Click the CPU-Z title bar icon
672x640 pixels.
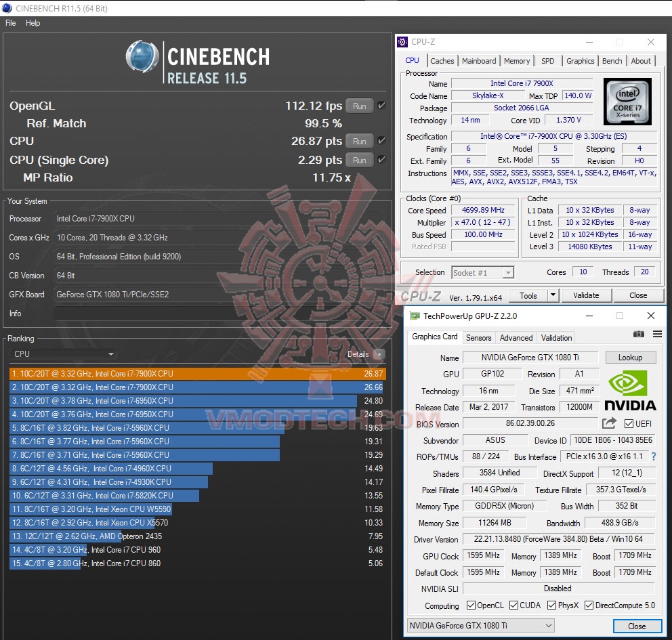click(402, 41)
